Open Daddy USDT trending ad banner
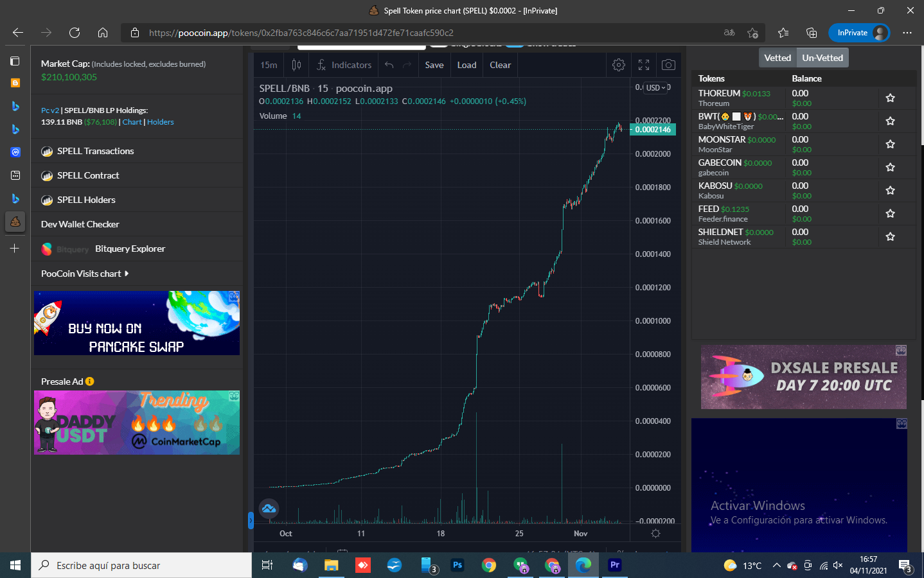 (x=137, y=423)
